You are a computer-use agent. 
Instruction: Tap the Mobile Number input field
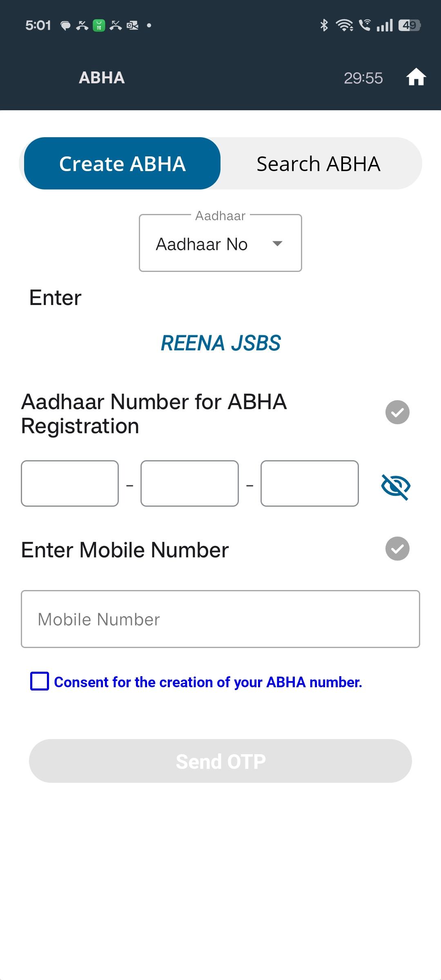point(220,619)
